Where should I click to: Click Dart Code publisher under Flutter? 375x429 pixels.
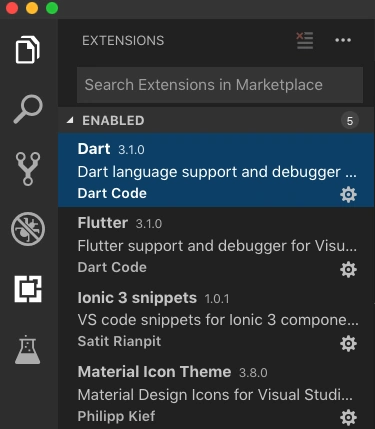tap(112, 267)
